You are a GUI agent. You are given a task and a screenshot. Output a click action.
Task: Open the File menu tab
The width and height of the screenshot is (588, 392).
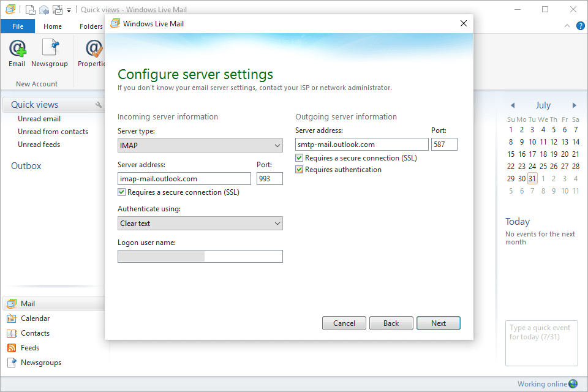point(18,26)
